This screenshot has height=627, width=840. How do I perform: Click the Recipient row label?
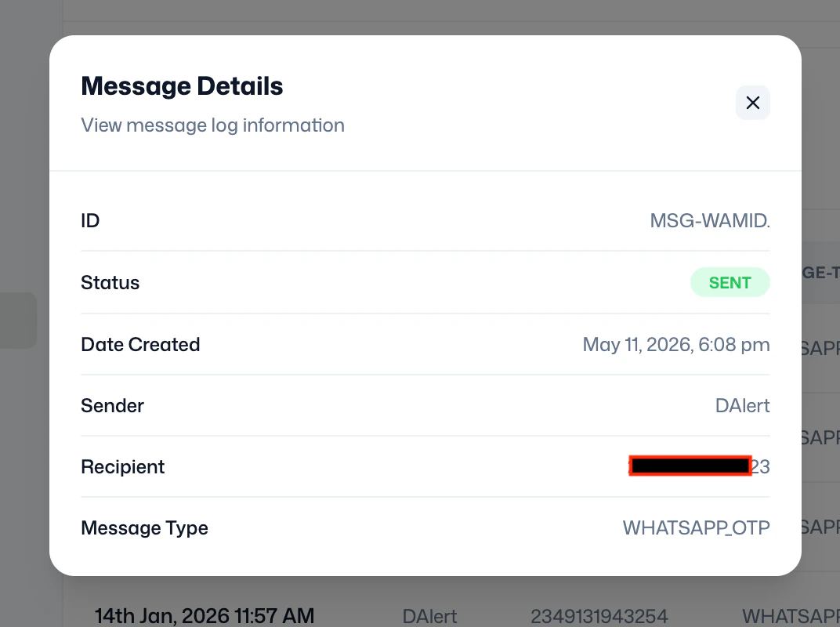123,467
